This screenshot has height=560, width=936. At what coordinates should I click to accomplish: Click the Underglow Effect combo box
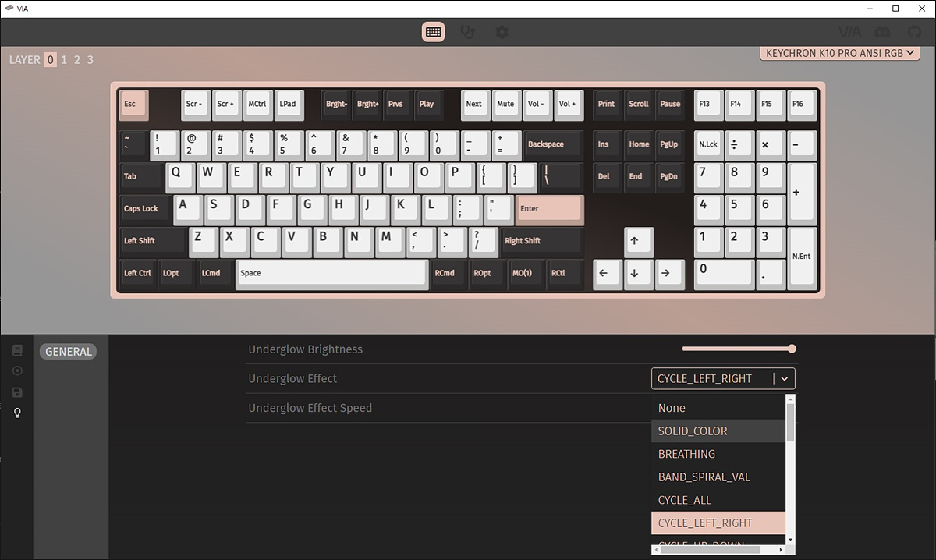point(723,378)
